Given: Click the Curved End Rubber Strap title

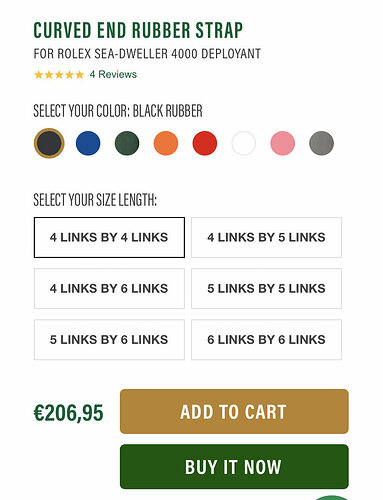Looking at the screenshot, I should tap(138, 30).
